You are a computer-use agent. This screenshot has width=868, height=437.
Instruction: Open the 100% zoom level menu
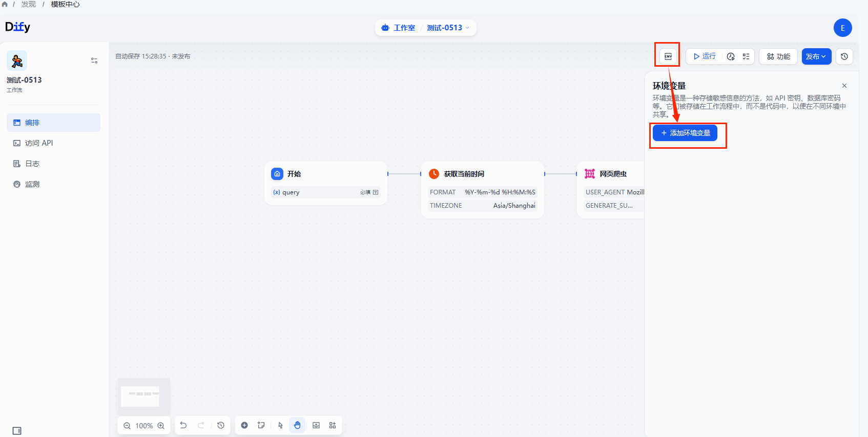(x=144, y=426)
